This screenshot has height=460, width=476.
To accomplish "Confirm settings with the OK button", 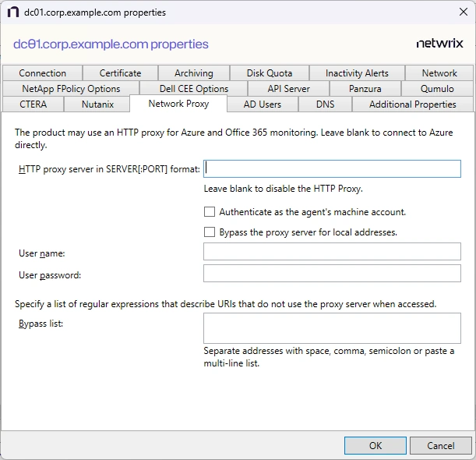I will pyautogui.click(x=376, y=445).
